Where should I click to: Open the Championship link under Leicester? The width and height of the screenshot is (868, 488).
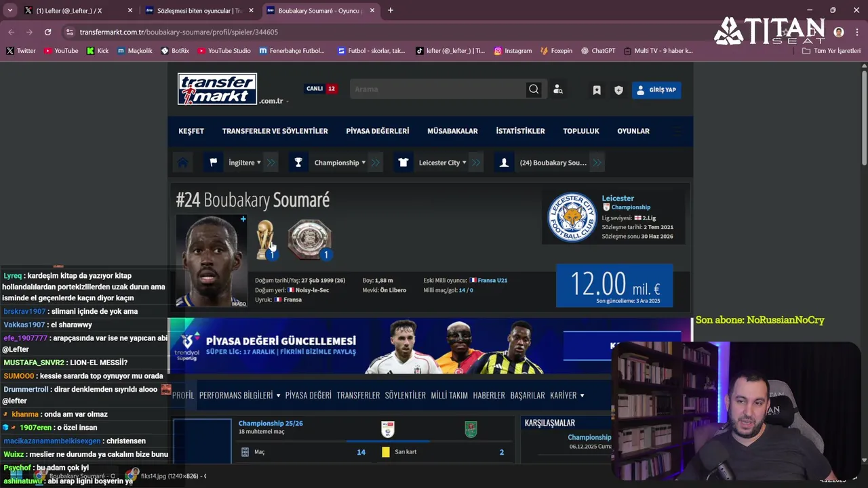631,207
